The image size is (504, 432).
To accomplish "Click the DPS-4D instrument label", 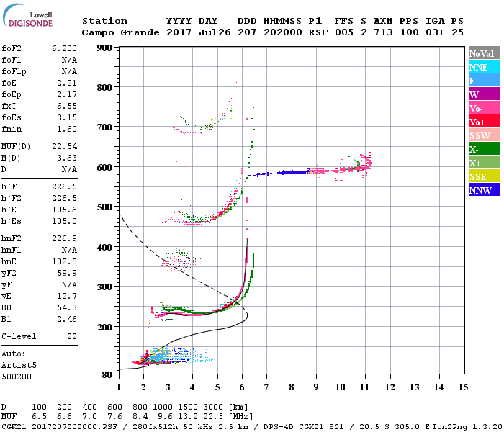I will tap(278, 426).
